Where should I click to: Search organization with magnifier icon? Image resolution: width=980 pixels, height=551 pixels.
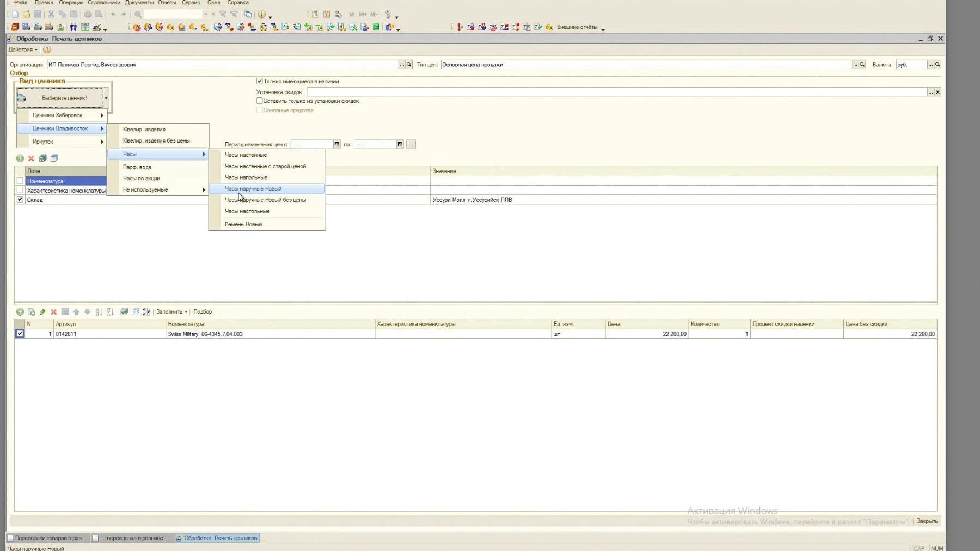point(409,65)
